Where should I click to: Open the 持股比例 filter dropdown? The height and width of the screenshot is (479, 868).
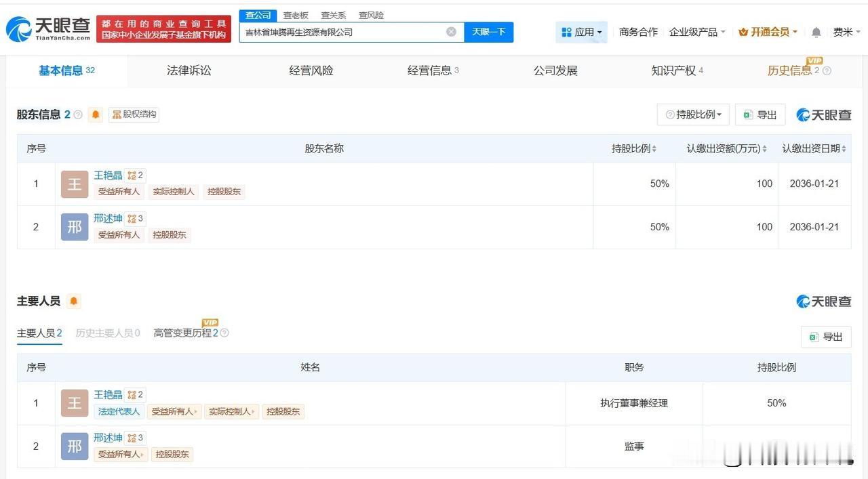(x=693, y=114)
